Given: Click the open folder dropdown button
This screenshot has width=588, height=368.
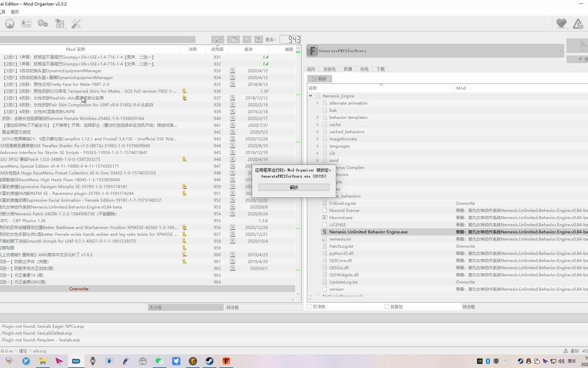Looking at the screenshot, I should 233,40.
